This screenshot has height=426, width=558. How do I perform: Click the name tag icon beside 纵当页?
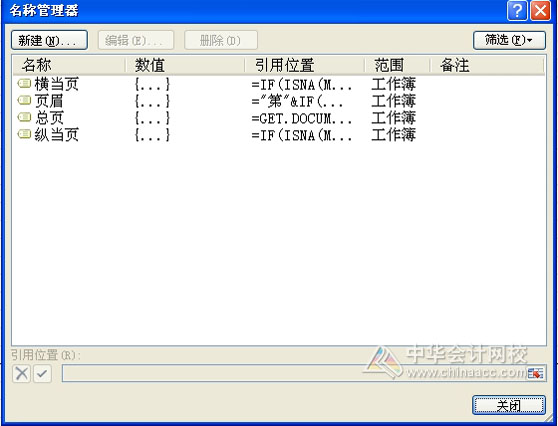tap(24, 134)
